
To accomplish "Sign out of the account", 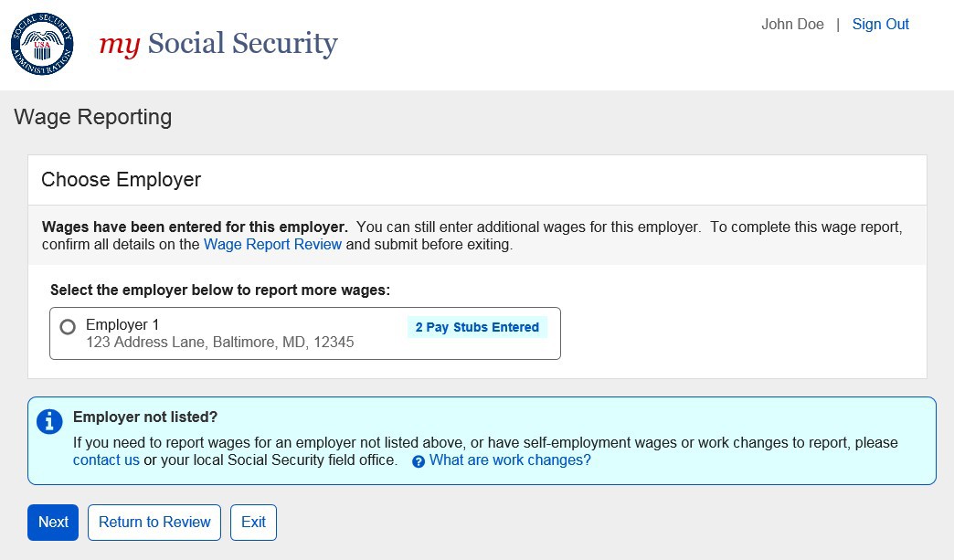I will click(880, 25).
